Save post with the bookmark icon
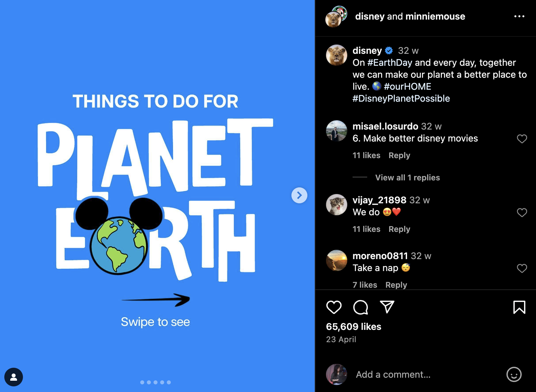Viewport: 536px width, 392px height. point(519,307)
